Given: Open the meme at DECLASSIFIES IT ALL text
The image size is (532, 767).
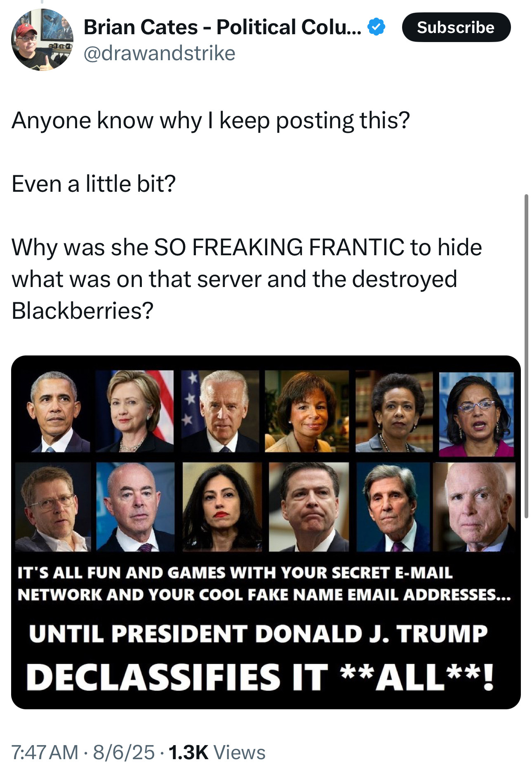Looking at the screenshot, I should pyautogui.click(x=260, y=677).
